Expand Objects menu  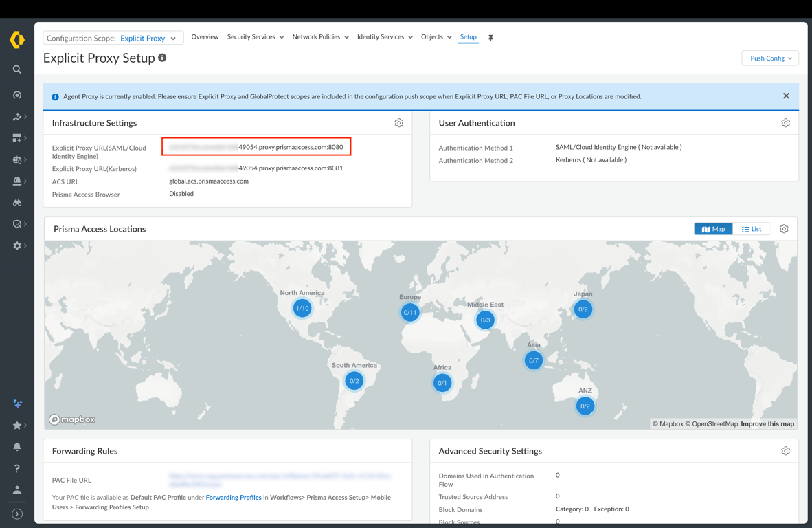click(436, 37)
